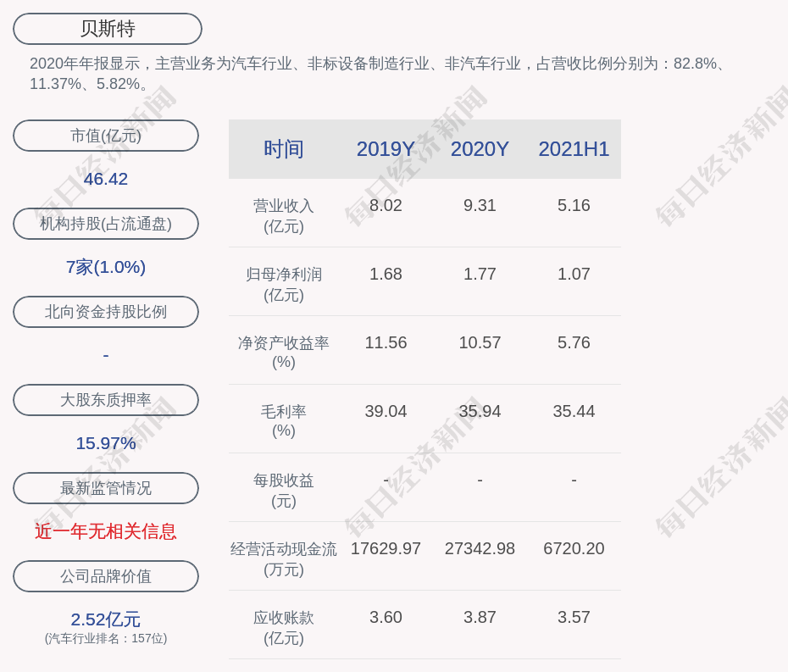Select the 北向资金持股比例 pill
Image resolution: width=788 pixels, height=672 pixels.
pos(106,312)
